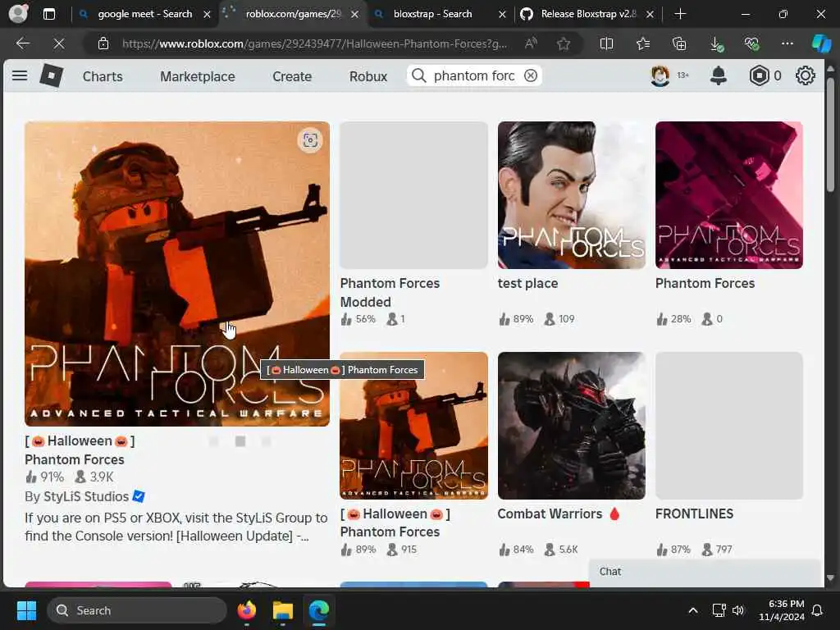Open the large Halloween Phantom Forces thumbnail
The image size is (840, 630).
pos(177,274)
